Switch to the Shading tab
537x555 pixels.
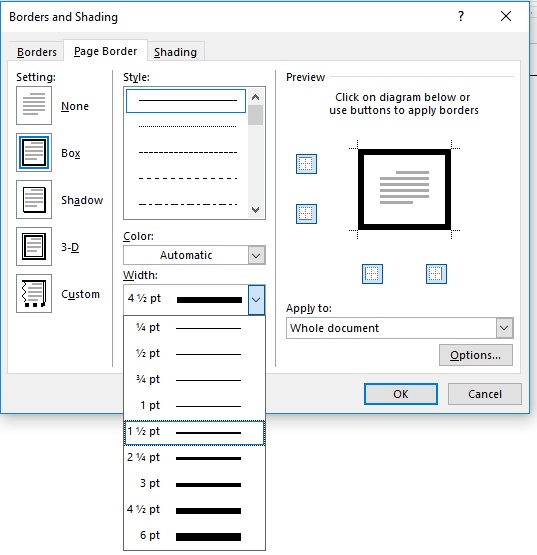(x=175, y=52)
